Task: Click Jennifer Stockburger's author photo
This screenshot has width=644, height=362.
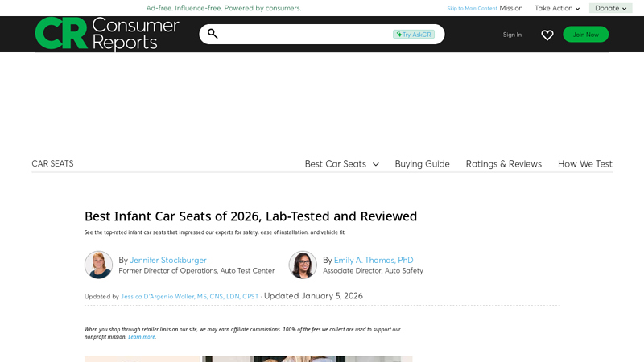Action: [98, 265]
